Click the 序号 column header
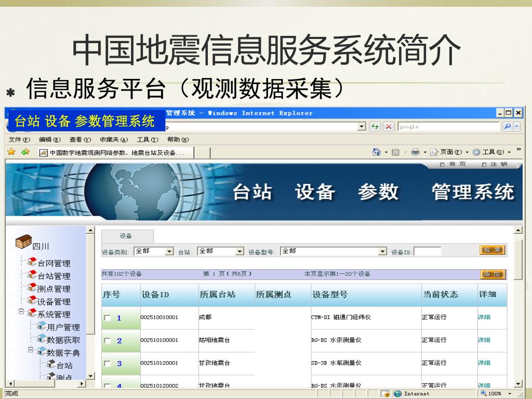 (x=121, y=295)
